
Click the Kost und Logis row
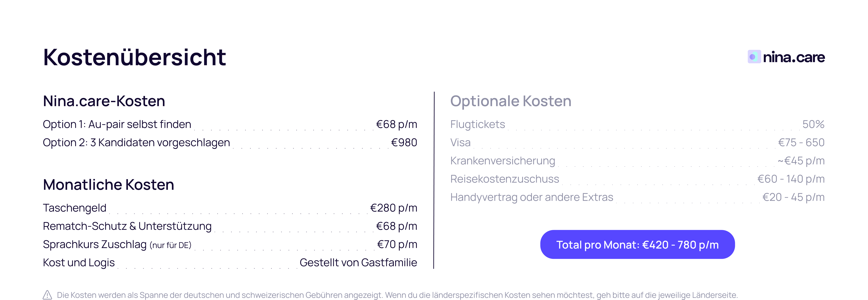(x=79, y=263)
